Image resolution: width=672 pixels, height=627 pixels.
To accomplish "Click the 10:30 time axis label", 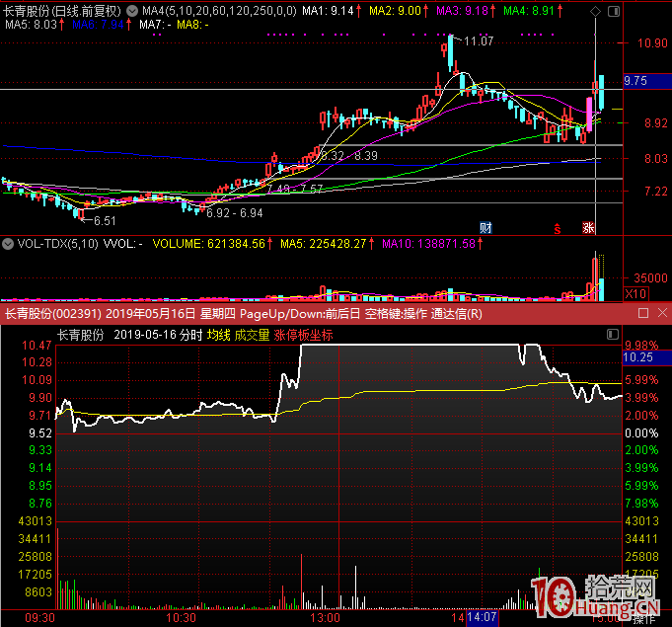I will [x=181, y=618].
